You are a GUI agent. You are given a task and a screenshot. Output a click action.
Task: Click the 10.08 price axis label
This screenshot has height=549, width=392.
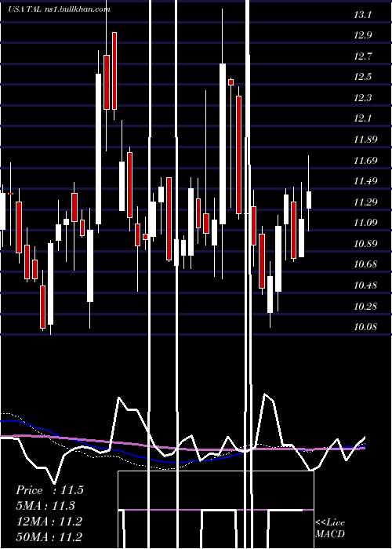(x=365, y=327)
